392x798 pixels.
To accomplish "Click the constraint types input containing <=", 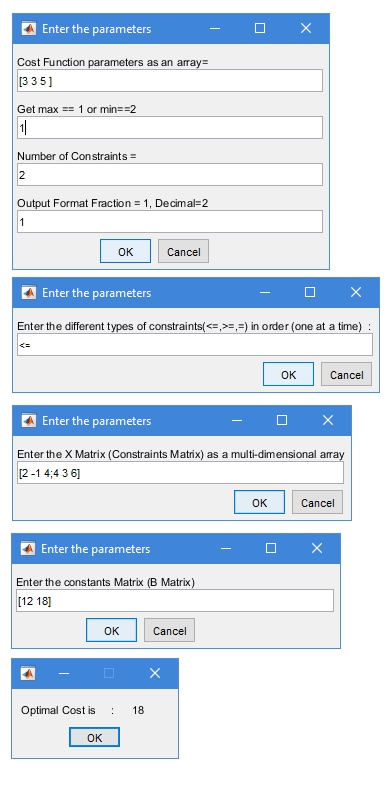I will click(x=194, y=345).
